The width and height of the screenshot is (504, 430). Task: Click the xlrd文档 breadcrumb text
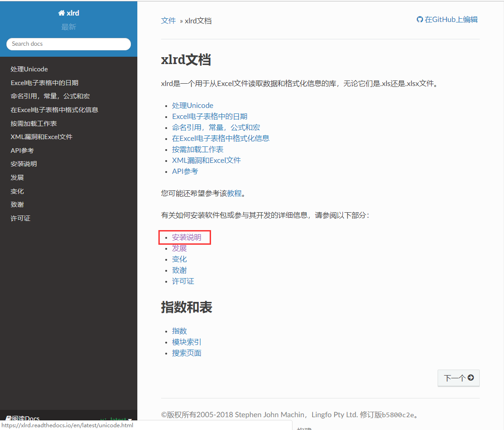(x=198, y=21)
